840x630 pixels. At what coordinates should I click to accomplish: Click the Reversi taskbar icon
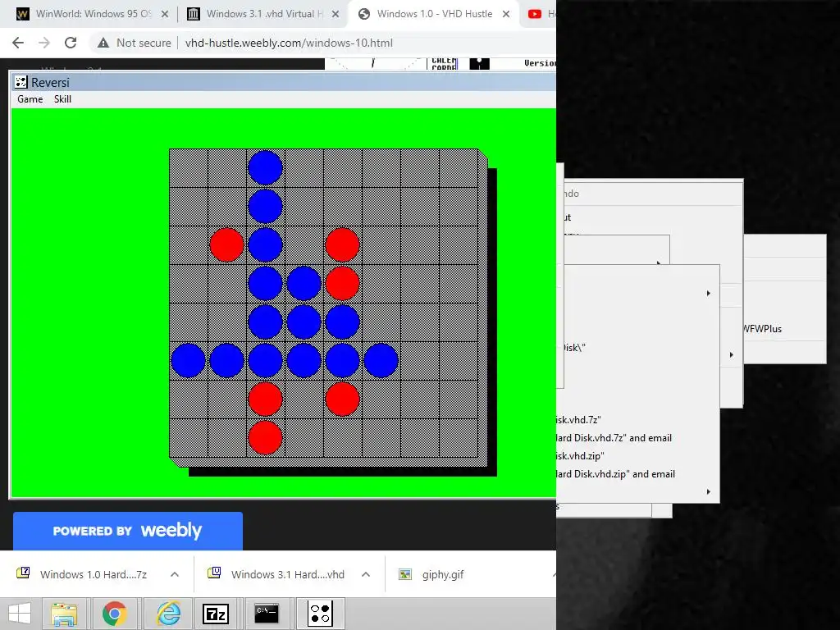point(321,614)
